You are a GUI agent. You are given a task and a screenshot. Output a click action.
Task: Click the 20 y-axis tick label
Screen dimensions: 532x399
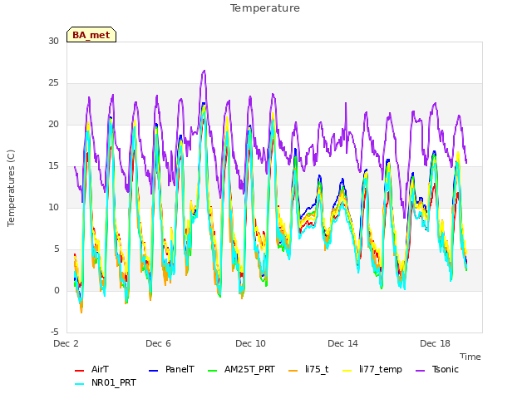[x=53, y=124]
